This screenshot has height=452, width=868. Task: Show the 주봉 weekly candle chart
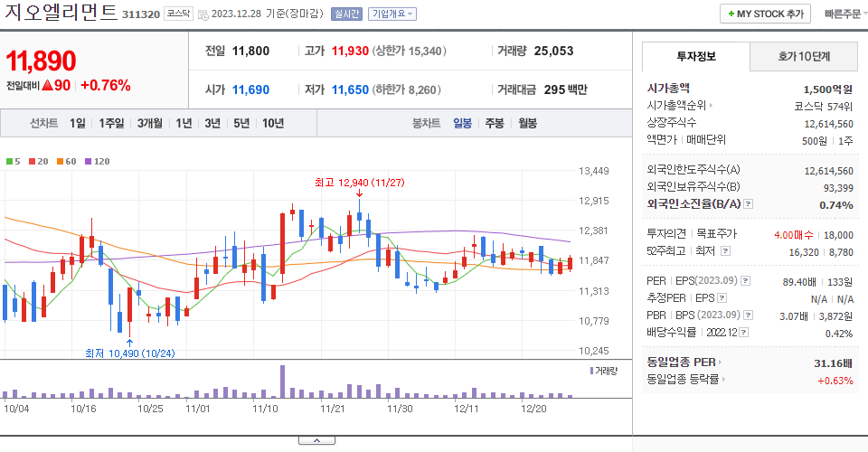click(x=495, y=123)
